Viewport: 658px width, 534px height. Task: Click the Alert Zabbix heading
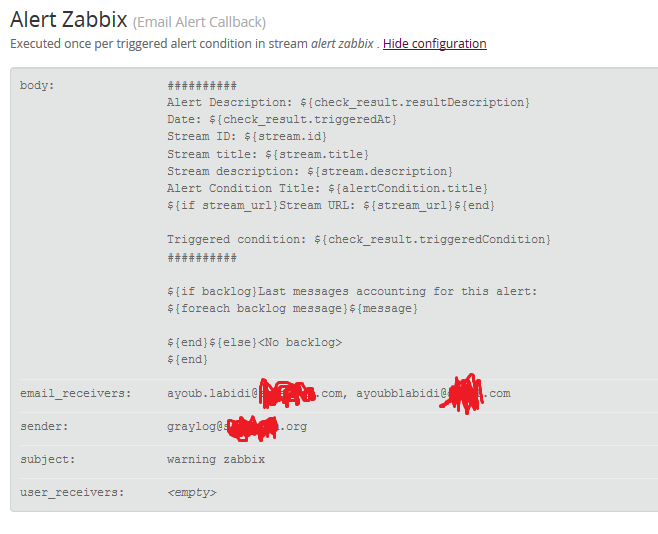pyautogui.click(x=68, y=20)
